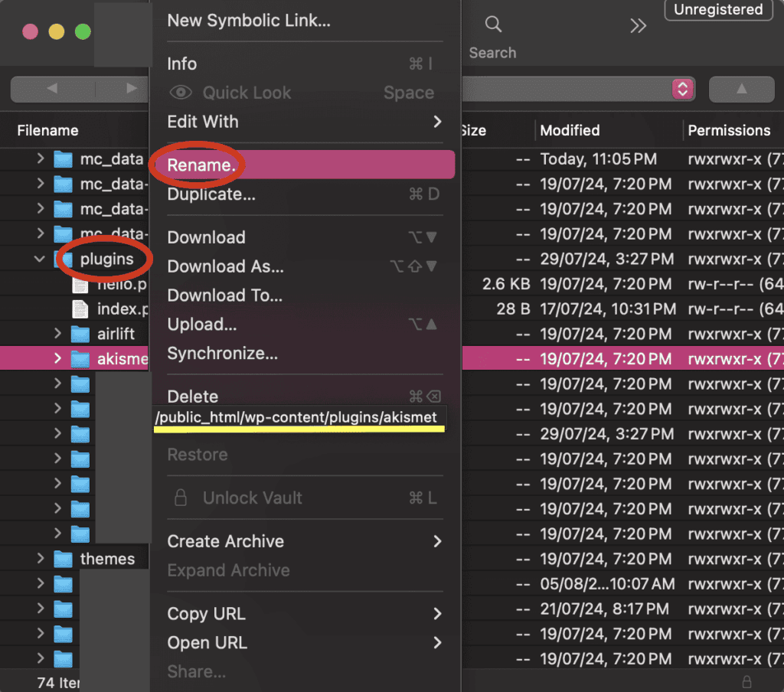The height and width of the screenshot is (692, 784).
Task: Select the themes folder name
Action: click(107, 559)
